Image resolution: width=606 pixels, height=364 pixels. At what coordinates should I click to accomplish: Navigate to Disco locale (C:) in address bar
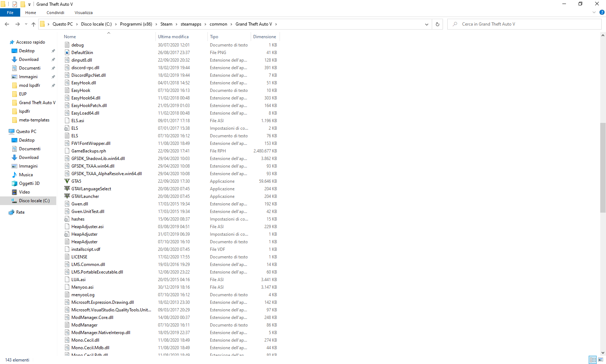[96, 24]
